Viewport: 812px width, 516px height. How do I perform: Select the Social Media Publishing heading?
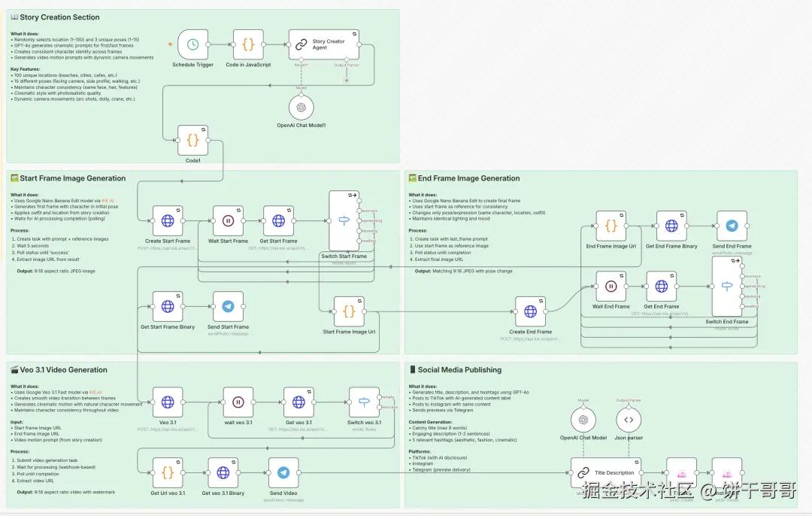459,370
